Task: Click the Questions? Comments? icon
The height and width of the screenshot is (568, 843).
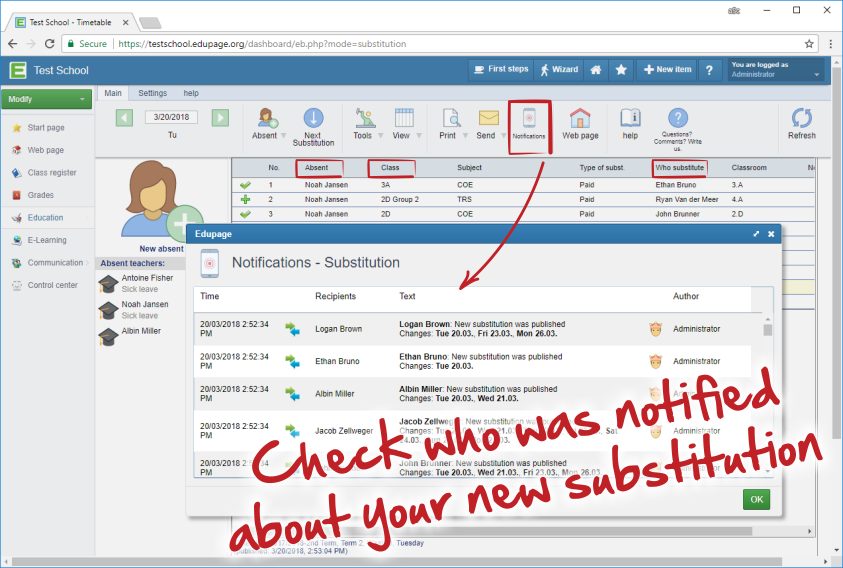Action: 678,119
